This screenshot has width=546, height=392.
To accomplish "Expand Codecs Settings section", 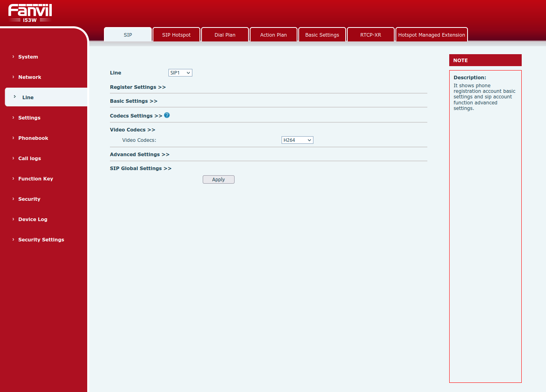I will click(x=136, y=116).
